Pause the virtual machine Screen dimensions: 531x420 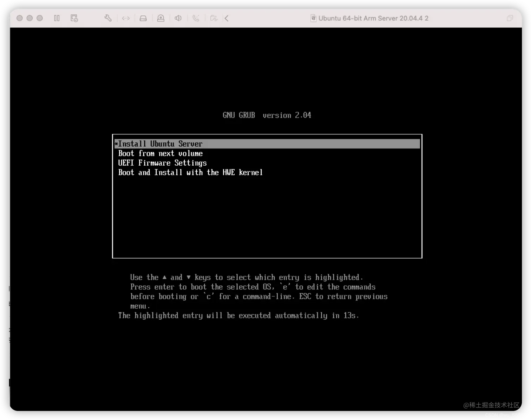coord(57,18)
